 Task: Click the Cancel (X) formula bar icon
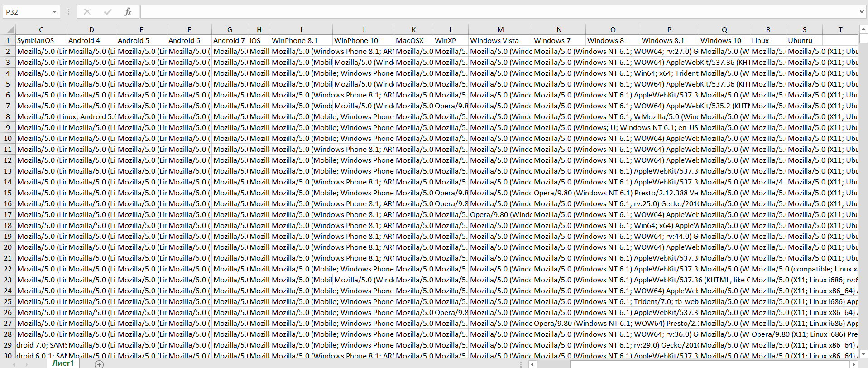click(87, 12)
